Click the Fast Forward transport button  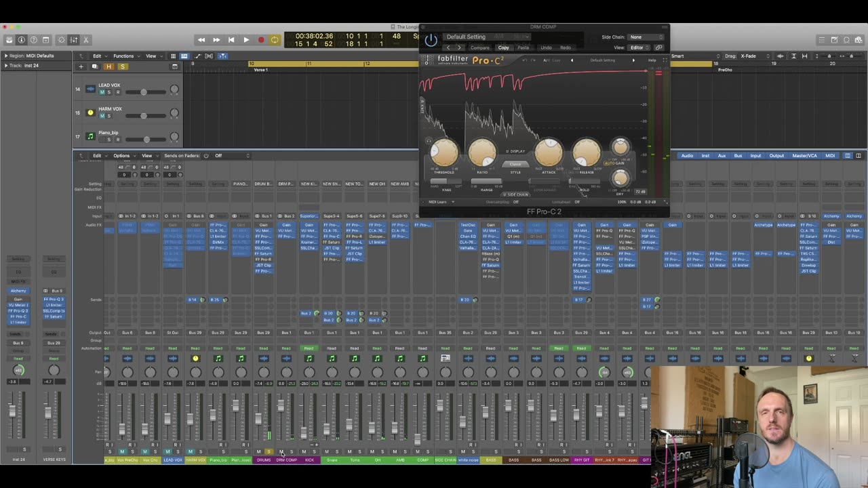(216, 40)
